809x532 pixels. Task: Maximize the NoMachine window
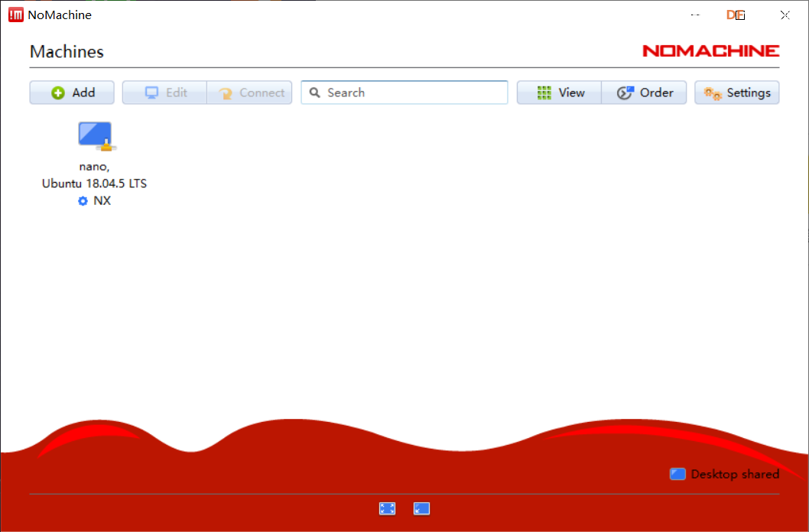pos(740,15)
